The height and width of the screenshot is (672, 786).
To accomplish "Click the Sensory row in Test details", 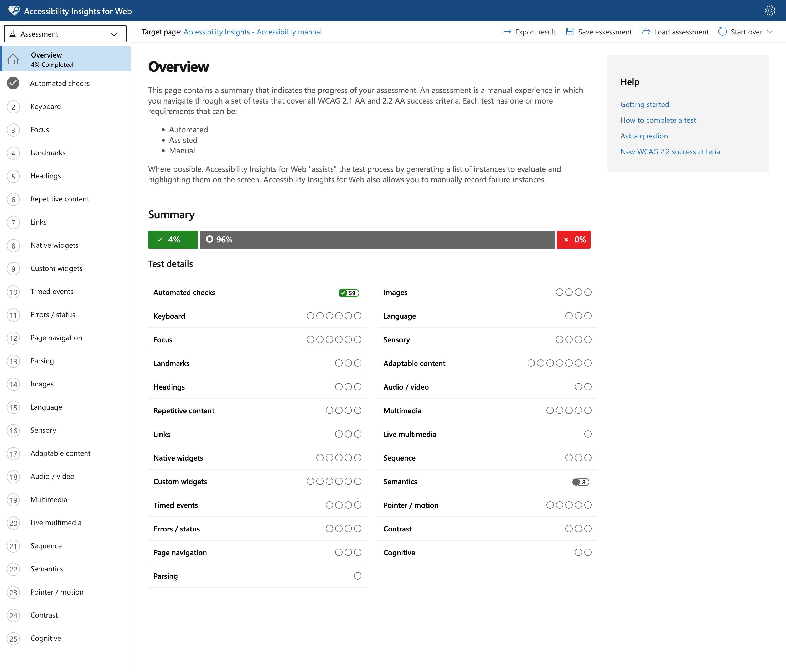I will point(487,340).
